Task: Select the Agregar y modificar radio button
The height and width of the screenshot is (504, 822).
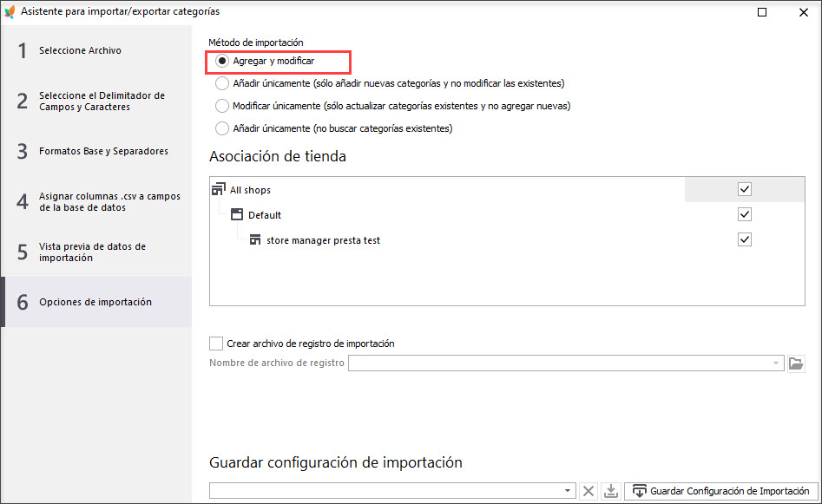Action: (x=222, y=61)
